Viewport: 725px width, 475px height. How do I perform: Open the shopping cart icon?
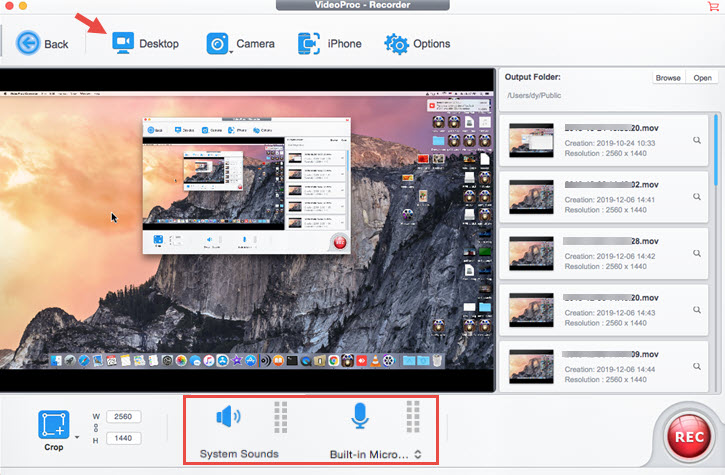(713, 6)
